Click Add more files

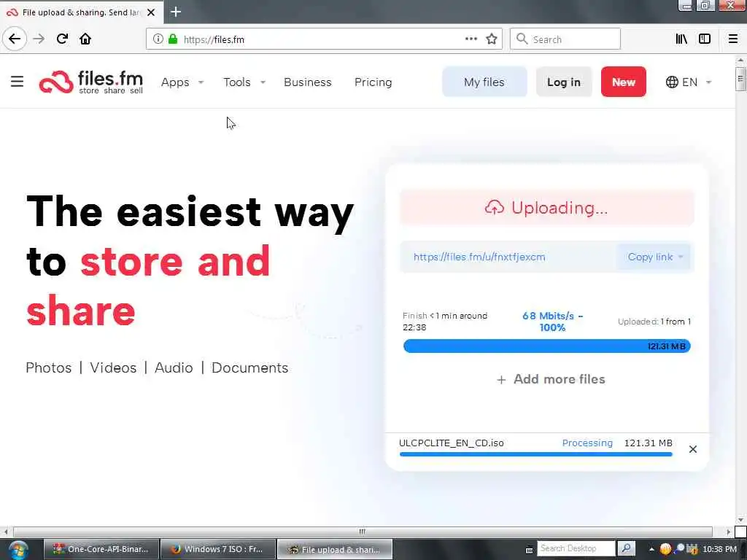click(x=551, y=379)
